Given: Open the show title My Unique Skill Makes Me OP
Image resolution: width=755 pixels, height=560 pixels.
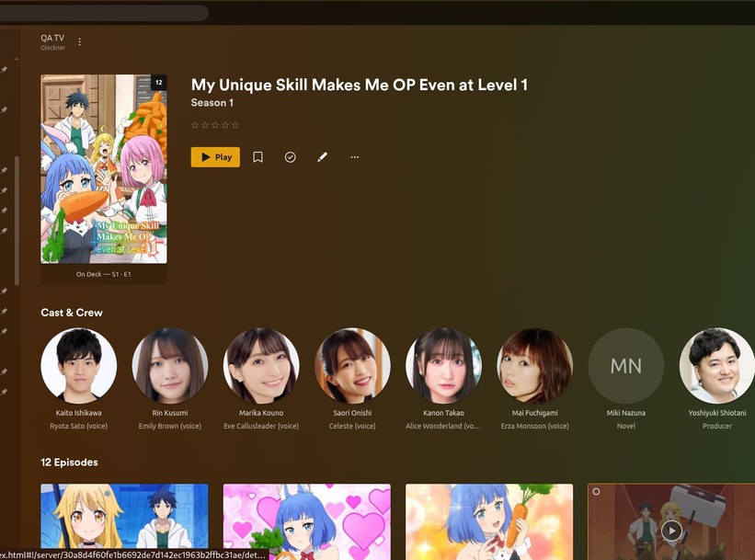Looking at the screenshot, I should pyautogui.click(x=360, y=85).
